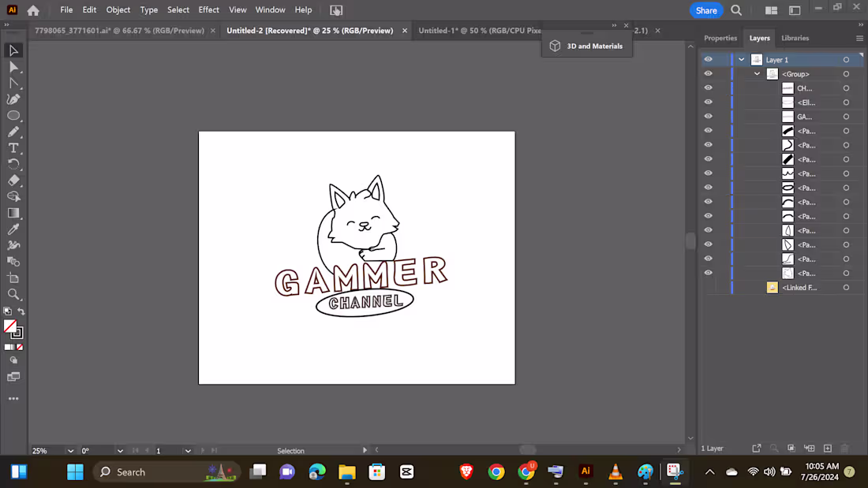Open the 3D and Materials panel

tap(587, 46)
